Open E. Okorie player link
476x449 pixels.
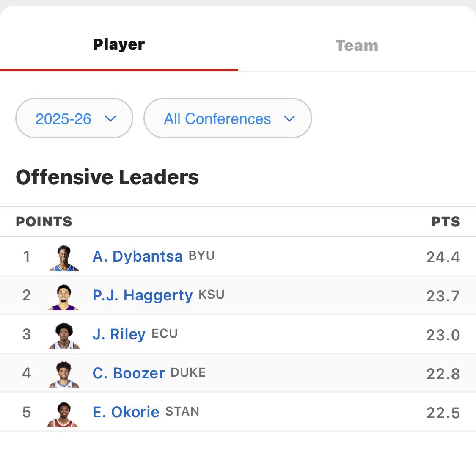(x=126, y=412)
